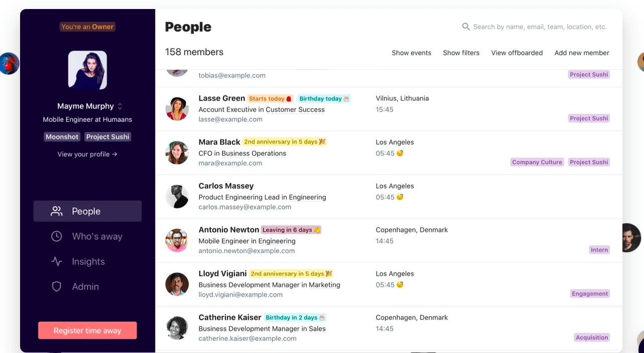Click the Insights activity icon

(x=57, y=261)
